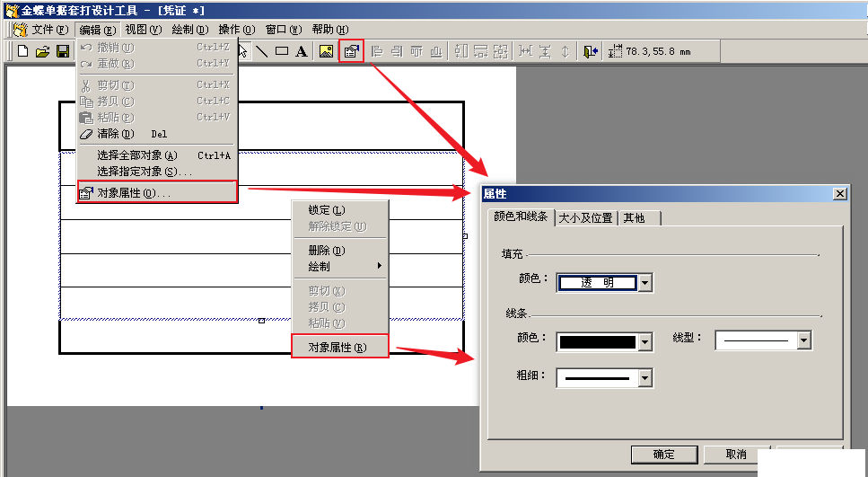Screen dimensions: 868x477
Task: Select the diagonal Line drawing tool
Action: point(262,51)
